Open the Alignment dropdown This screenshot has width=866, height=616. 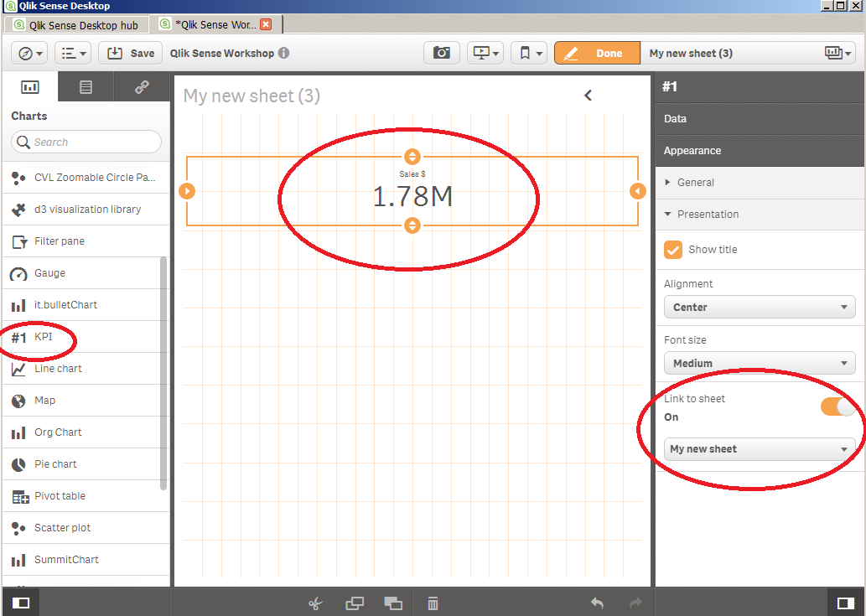[x=760, y=307]
